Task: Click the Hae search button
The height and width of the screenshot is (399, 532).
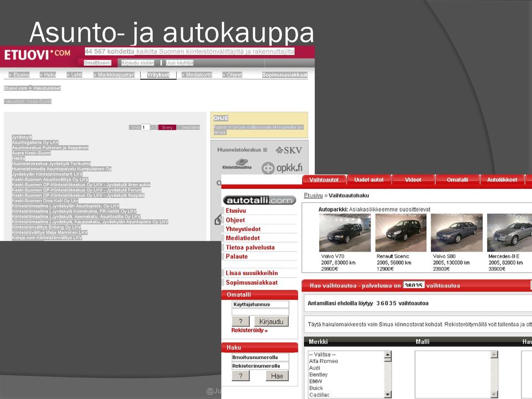Action: [277, 376]
